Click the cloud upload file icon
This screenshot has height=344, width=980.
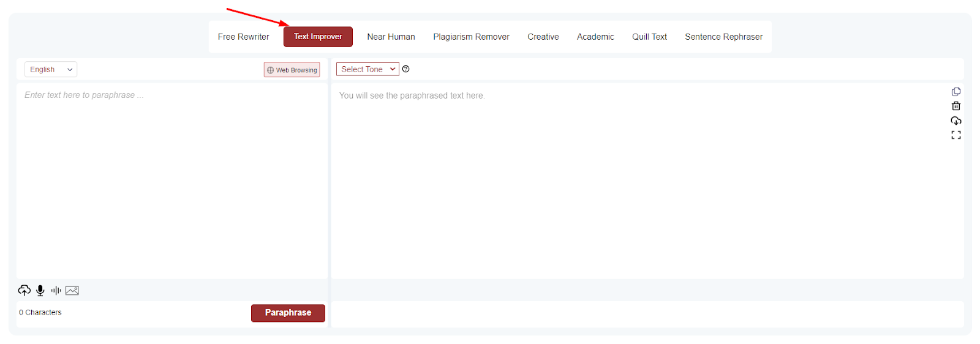[x=24, y=290]
